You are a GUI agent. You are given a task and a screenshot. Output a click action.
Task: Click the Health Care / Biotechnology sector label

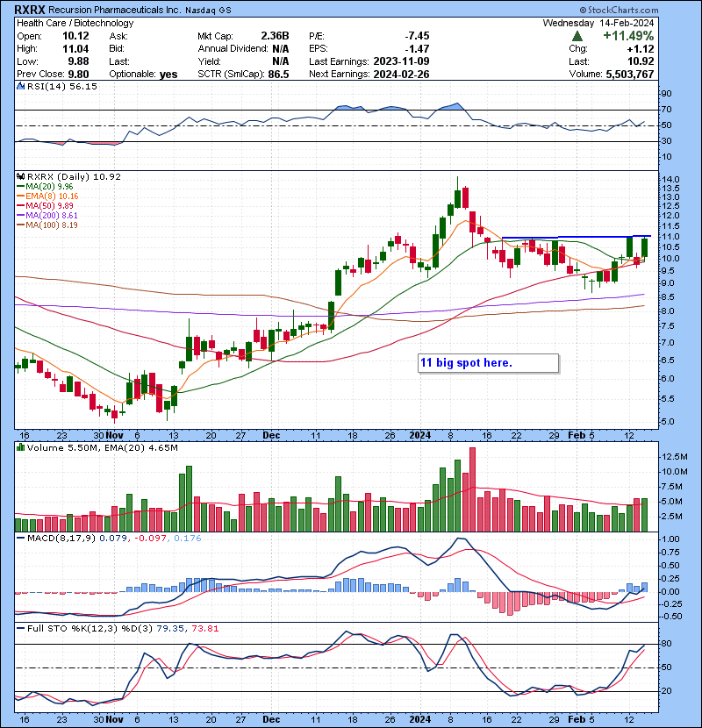point(75,23)
